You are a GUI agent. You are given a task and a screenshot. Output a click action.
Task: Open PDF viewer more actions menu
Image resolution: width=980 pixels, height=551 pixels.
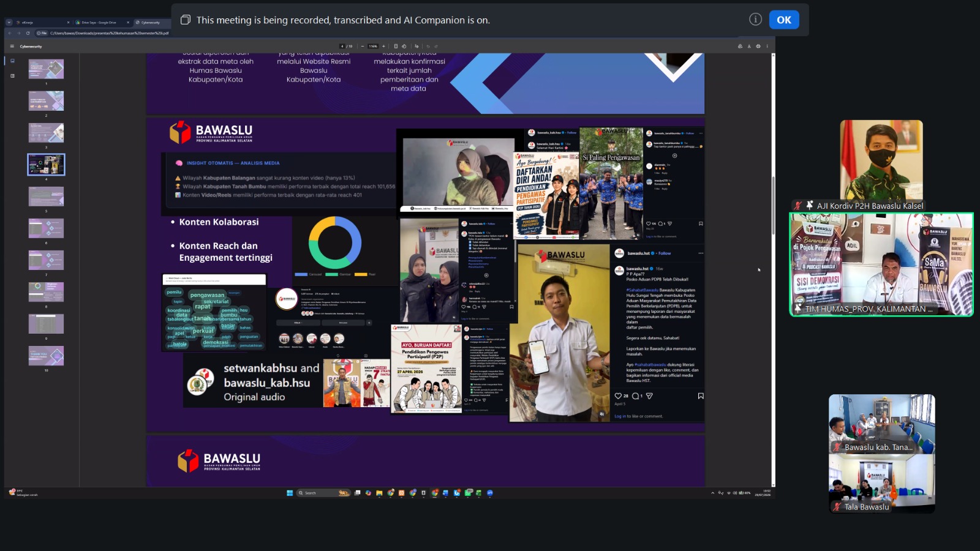click(x=767, y=46)
